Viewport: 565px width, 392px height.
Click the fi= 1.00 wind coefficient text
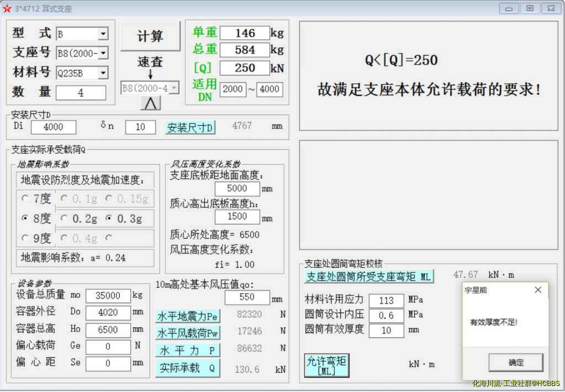coord(234,265)
